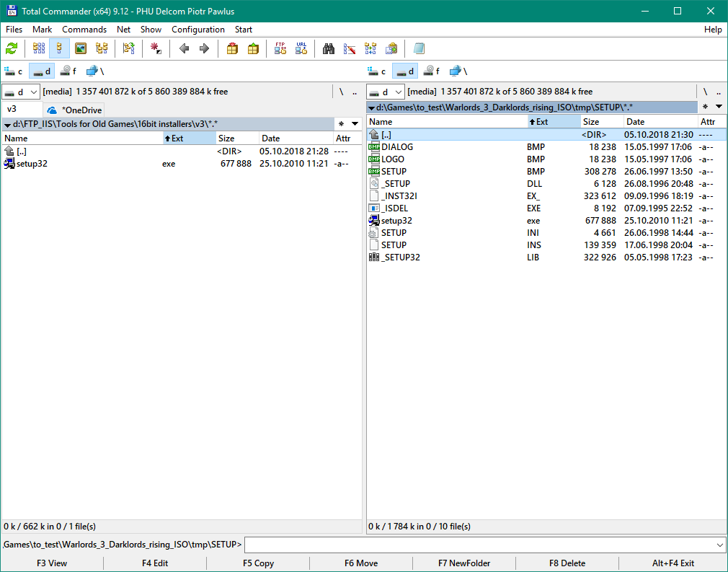Image resolution: width=728 pixels, height=572 pixels.
Task: Open left panel directory hotlist asterisk
Action: pos(341,124)
